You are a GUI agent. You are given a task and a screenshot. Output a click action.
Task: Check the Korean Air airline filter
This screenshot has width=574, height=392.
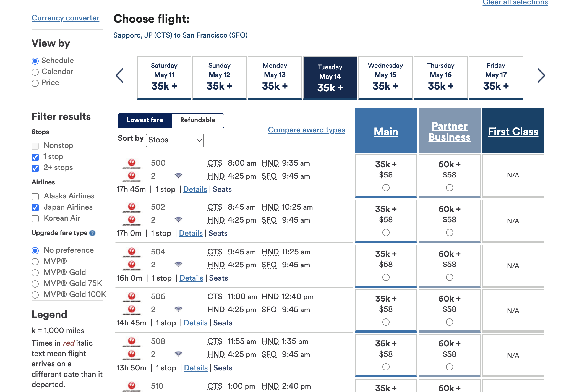(35, 219)
